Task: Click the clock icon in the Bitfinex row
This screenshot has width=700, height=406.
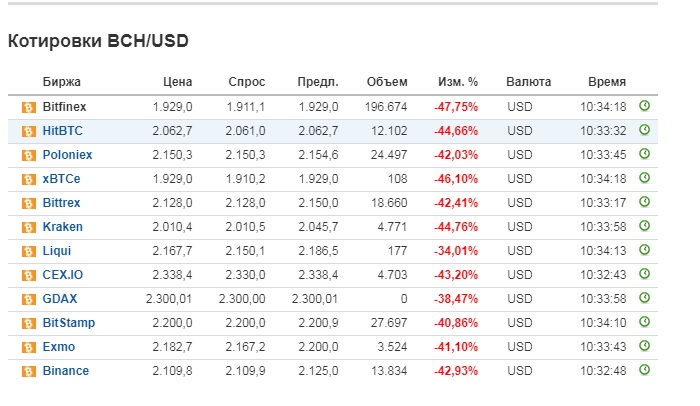Action: [x=644, y=106]
